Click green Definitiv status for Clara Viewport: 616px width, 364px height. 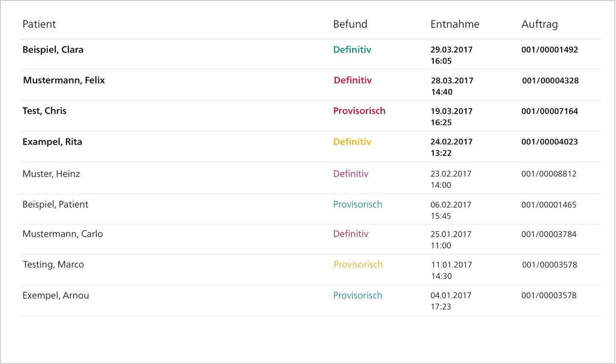pos(352,50)
